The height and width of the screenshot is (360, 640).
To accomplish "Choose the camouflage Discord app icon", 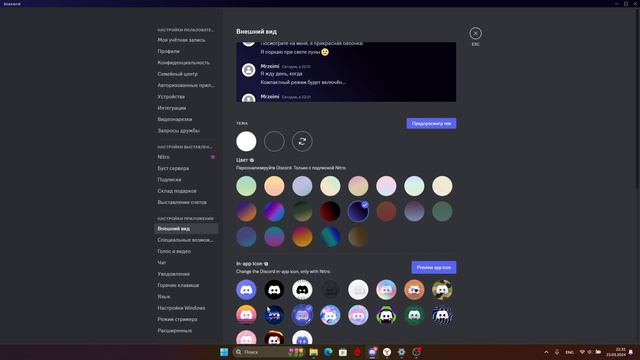I will tap(442, 290).
